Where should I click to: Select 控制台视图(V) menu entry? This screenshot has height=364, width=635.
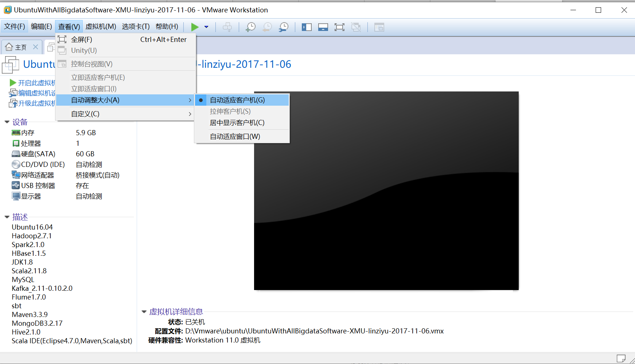tap(126, 64)
